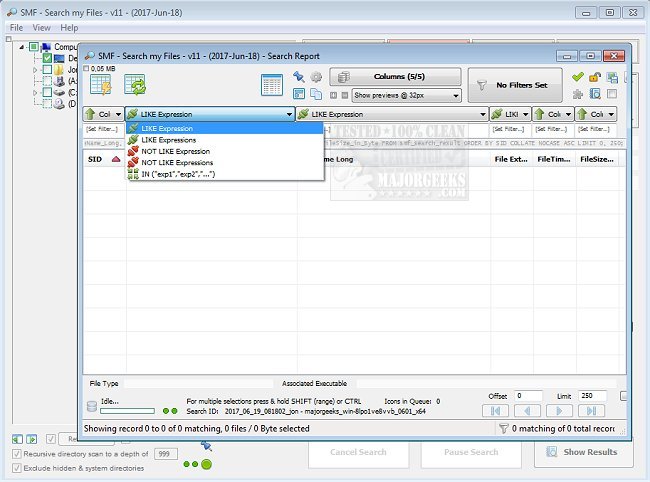Open the large grid view icon
Screen dimensions: 650x482
click(272, 85)
